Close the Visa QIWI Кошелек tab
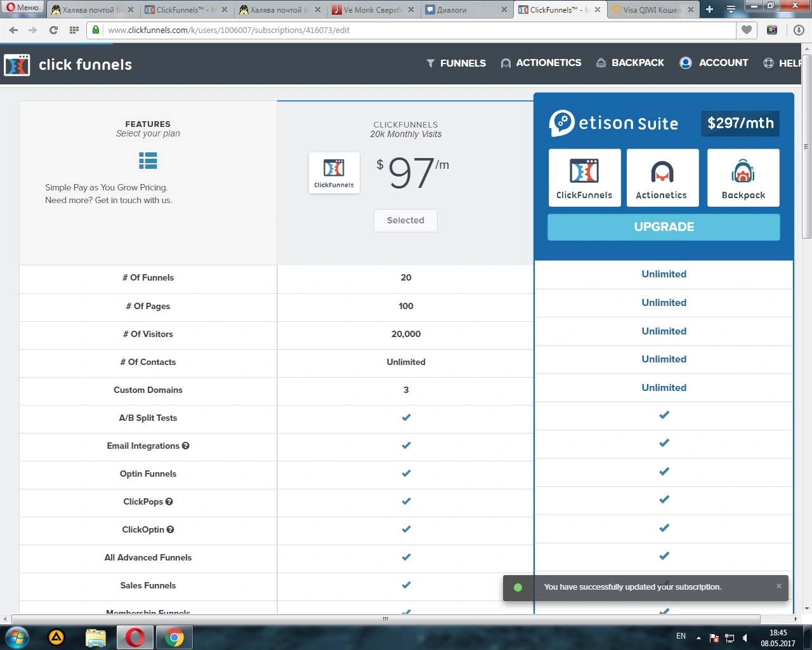The image size is (812, 650). 691,10
